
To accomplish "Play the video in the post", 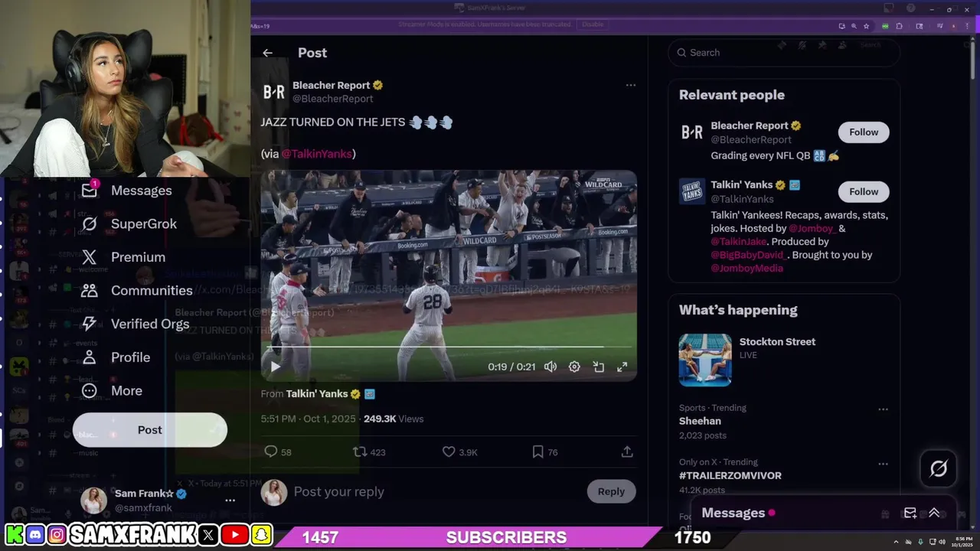I will point(276,367).
